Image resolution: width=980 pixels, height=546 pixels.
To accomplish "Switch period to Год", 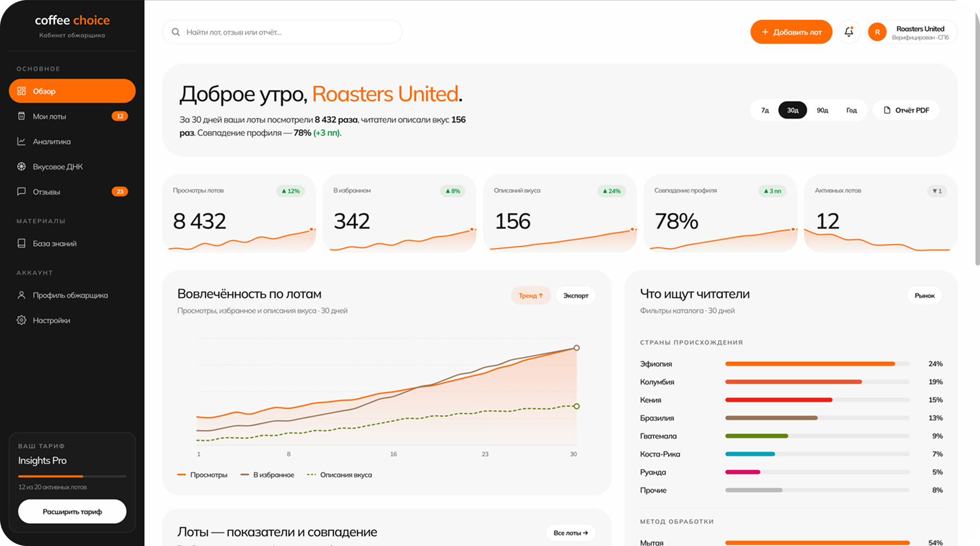I will 851,110.
